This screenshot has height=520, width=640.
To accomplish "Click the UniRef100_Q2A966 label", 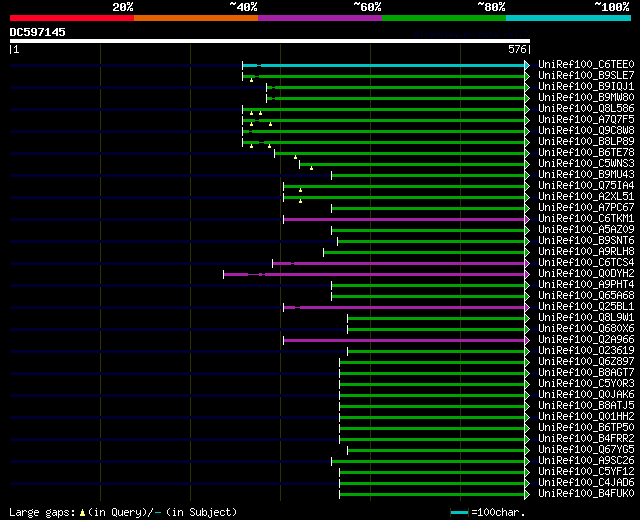I will (586, 340).
